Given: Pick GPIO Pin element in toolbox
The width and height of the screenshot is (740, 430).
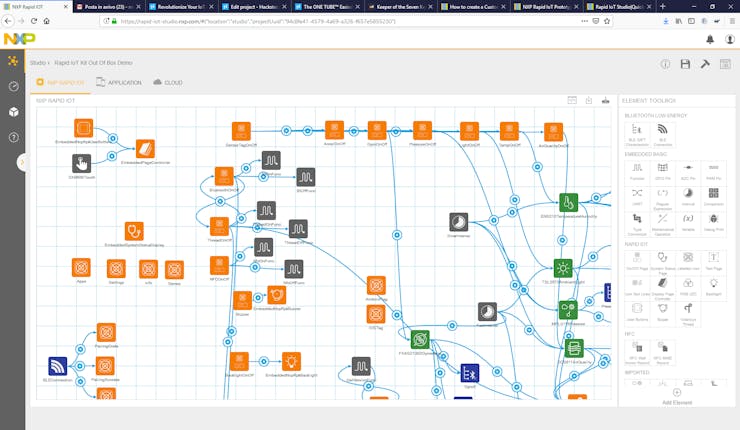Looking at the screenshot, I should pyautogui.click(x=663, y=171).
